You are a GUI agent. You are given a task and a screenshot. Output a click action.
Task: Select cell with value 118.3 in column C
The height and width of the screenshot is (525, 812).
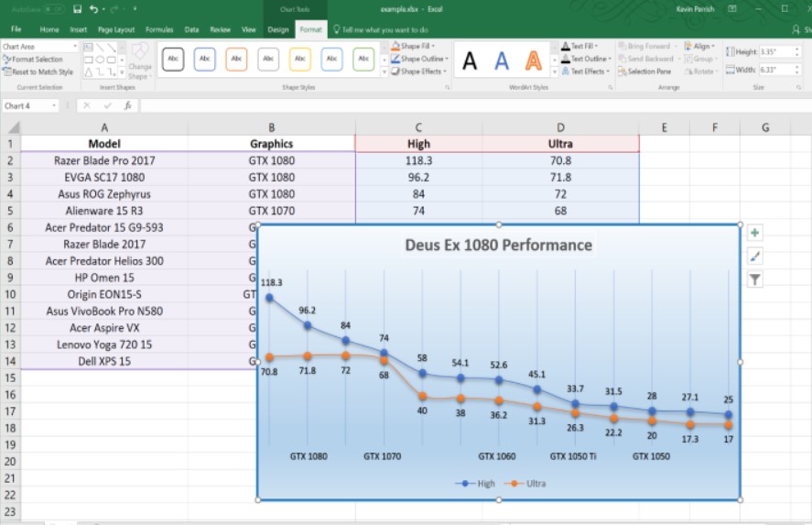418,160
